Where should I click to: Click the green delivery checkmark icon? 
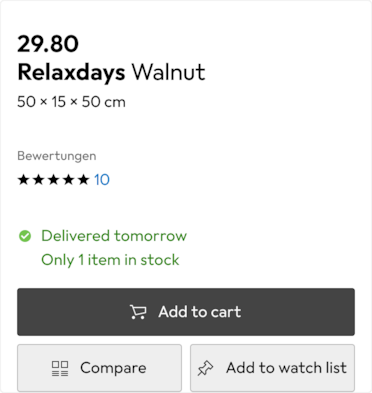[x=25, y=236]
